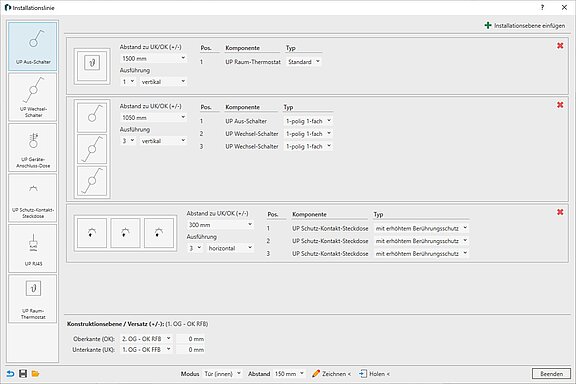
Task: Click the undo arrow icon at bottom left
Action: [x=10, y=374]
